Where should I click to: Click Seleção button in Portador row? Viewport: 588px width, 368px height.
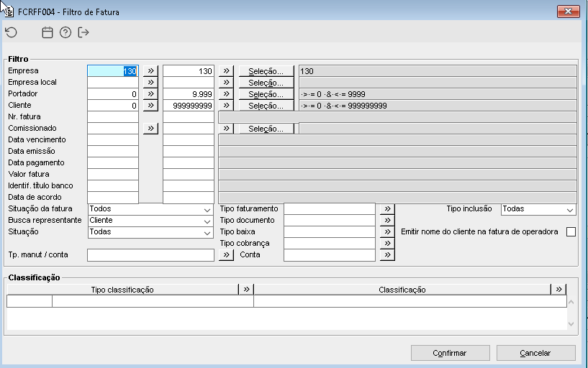pyautogui.click(x=266, y=94)
